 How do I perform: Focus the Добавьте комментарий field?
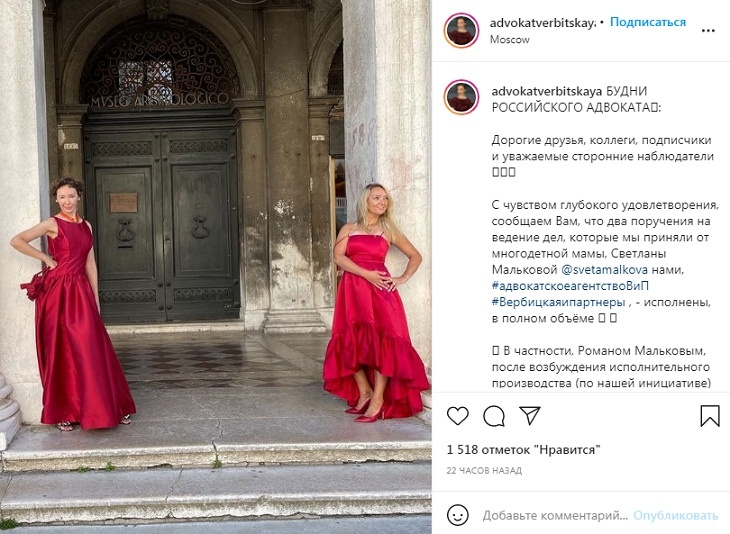(x=555, y=515)
